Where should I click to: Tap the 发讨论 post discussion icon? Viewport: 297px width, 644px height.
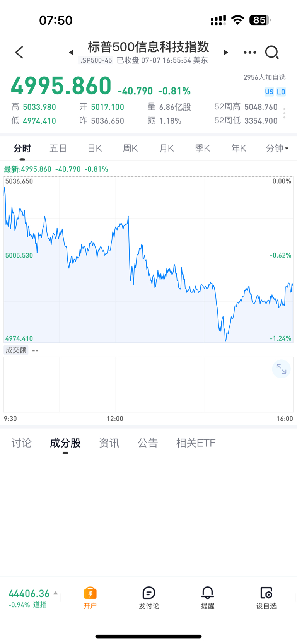149,598
